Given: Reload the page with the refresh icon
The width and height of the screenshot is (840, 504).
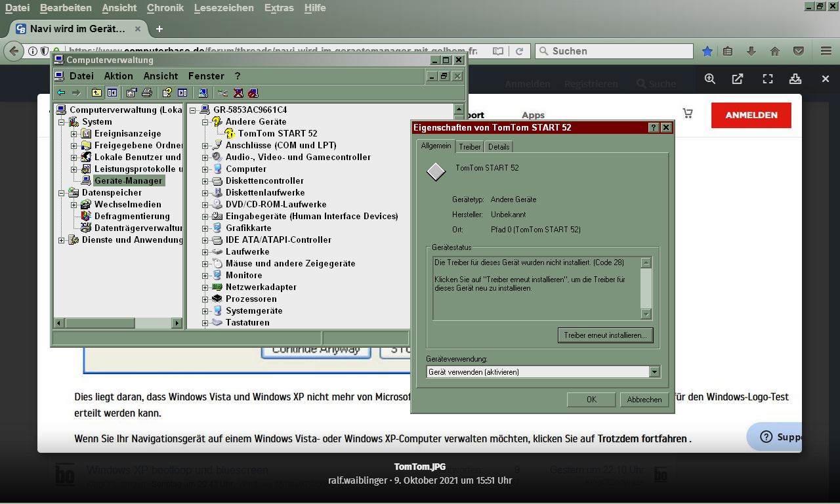Looking at the screenshot, I should 519,51.
